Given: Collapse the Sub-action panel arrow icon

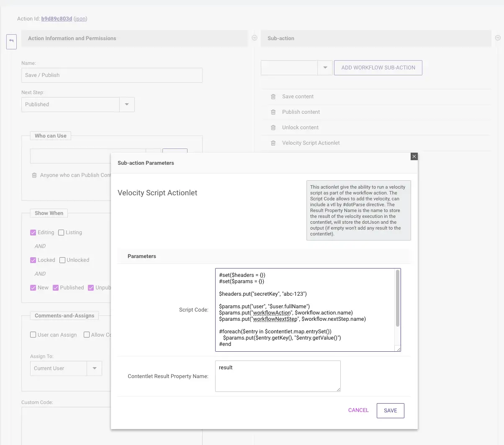Looking at the screenshot, I should [x=498, y=38].
